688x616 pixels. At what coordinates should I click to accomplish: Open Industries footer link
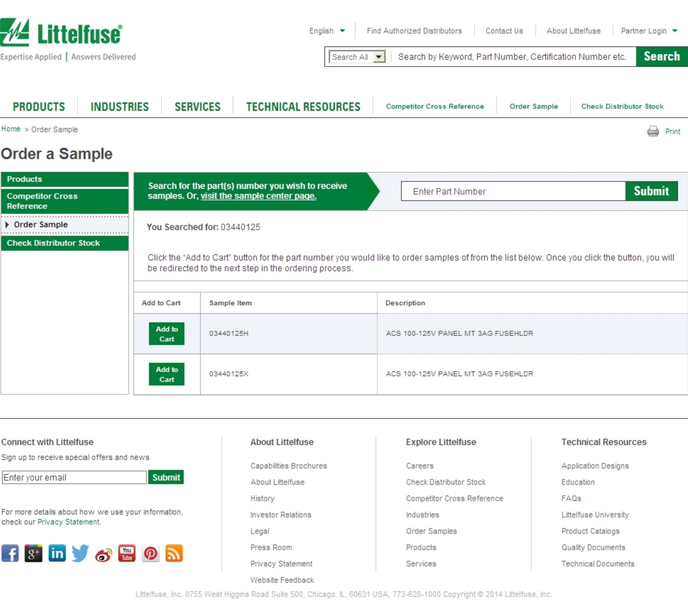(x=422, y=515)
